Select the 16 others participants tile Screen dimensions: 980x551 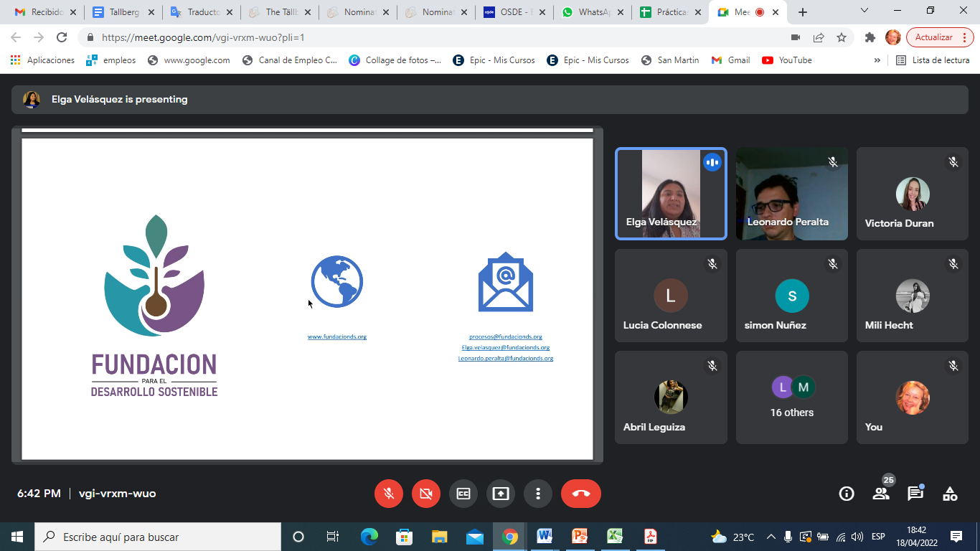tap(792, 397)
